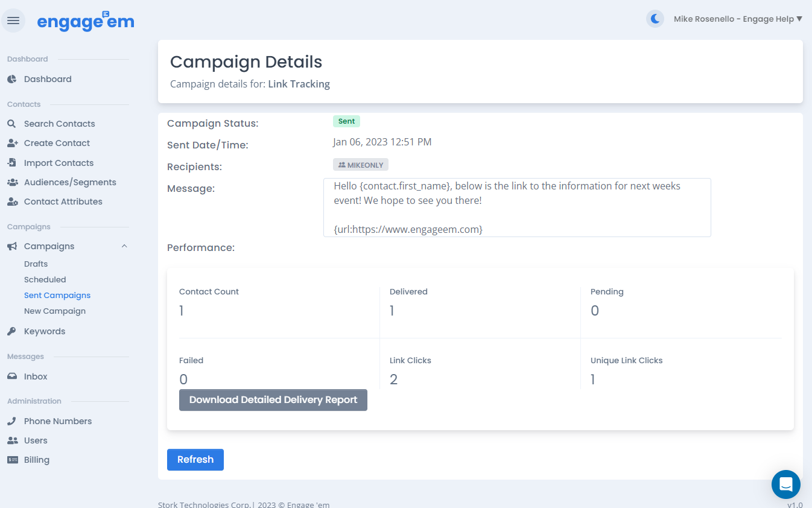This screenshot has height=508, width=812.
Task: Go to Scheduled campaigns
Action: 45,279
